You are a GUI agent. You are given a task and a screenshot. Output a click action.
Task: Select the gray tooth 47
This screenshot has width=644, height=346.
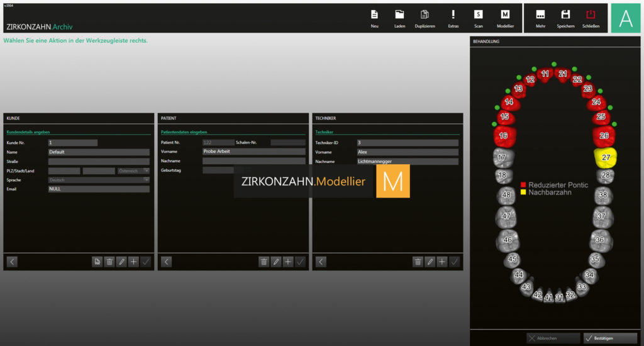pyautogui.click(x=506, y=216)
